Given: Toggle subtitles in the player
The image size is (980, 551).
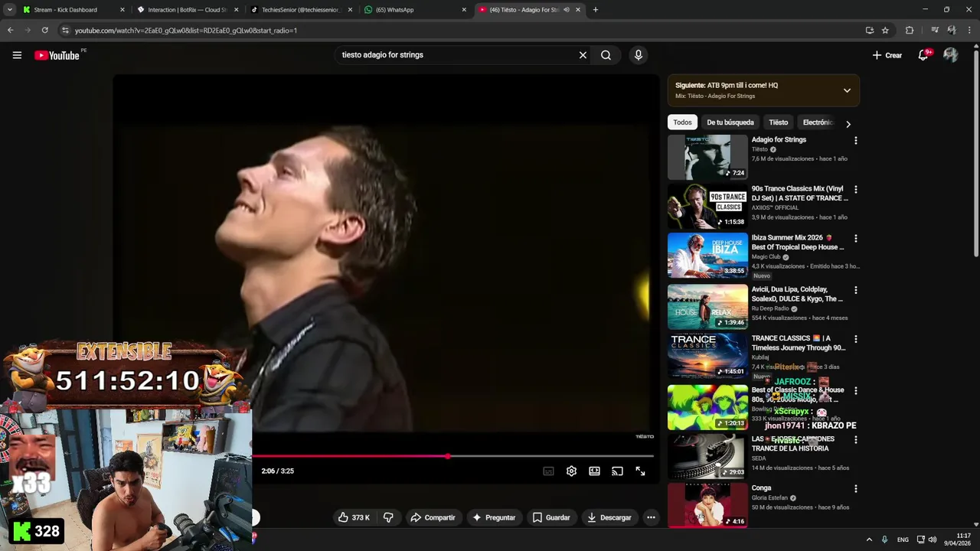Looking at the screenshot, I should [x=548, y=471].
